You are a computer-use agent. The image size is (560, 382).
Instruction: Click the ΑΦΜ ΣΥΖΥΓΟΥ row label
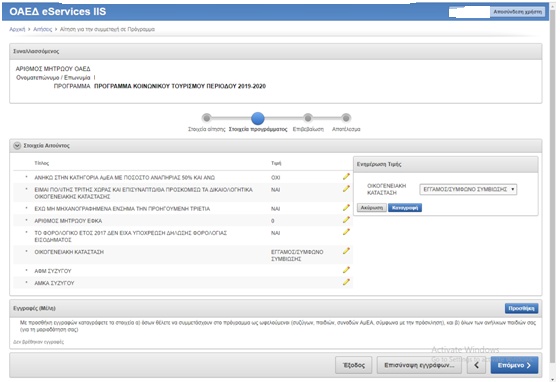click(53, 271)
